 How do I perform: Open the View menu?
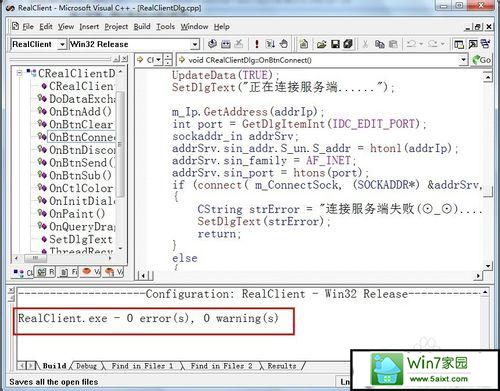point(66,27)
